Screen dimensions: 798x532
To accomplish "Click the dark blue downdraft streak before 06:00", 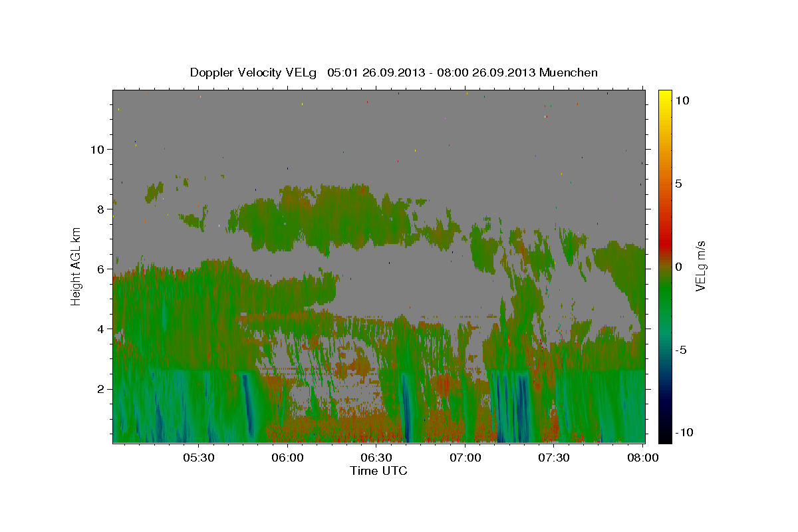I will [248, 402].
